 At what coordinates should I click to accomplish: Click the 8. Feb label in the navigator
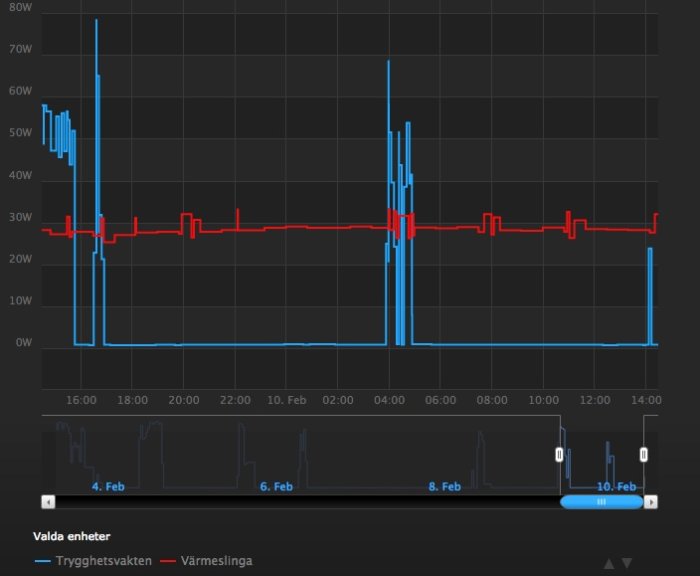pos(445,486)
